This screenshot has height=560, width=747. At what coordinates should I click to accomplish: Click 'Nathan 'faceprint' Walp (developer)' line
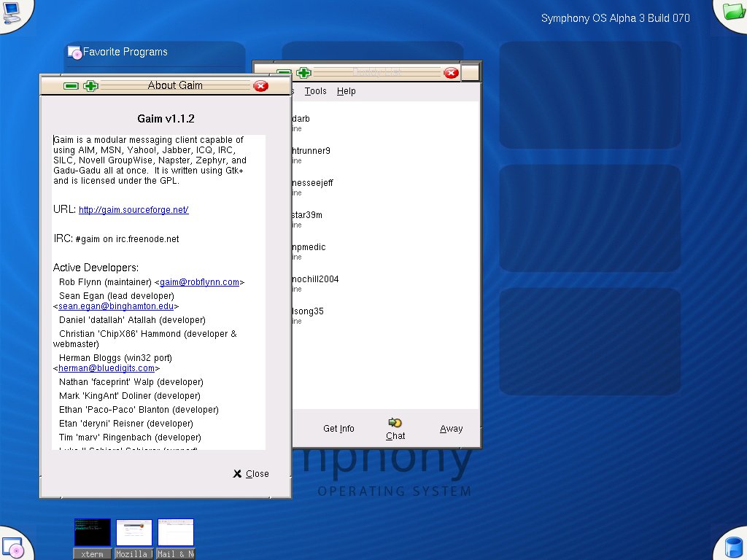click(x=131, y=382)
